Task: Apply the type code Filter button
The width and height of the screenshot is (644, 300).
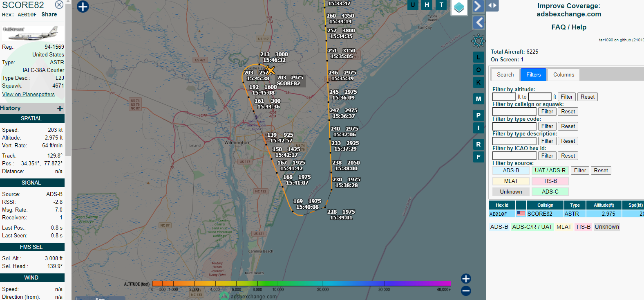Action: [547, 126]
